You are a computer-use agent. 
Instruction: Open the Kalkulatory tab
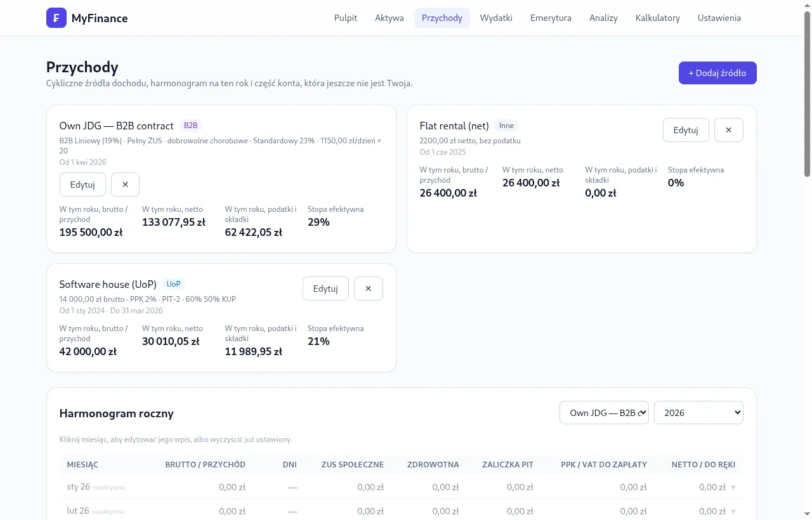pyautogui.click(x=658, y=18)
